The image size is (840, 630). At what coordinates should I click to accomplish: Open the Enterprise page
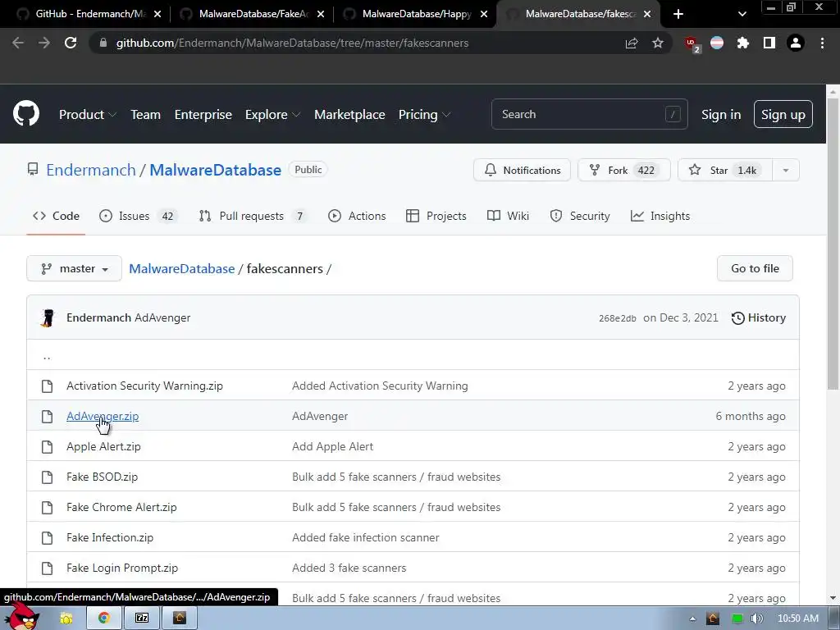click(x=203, y=114)
